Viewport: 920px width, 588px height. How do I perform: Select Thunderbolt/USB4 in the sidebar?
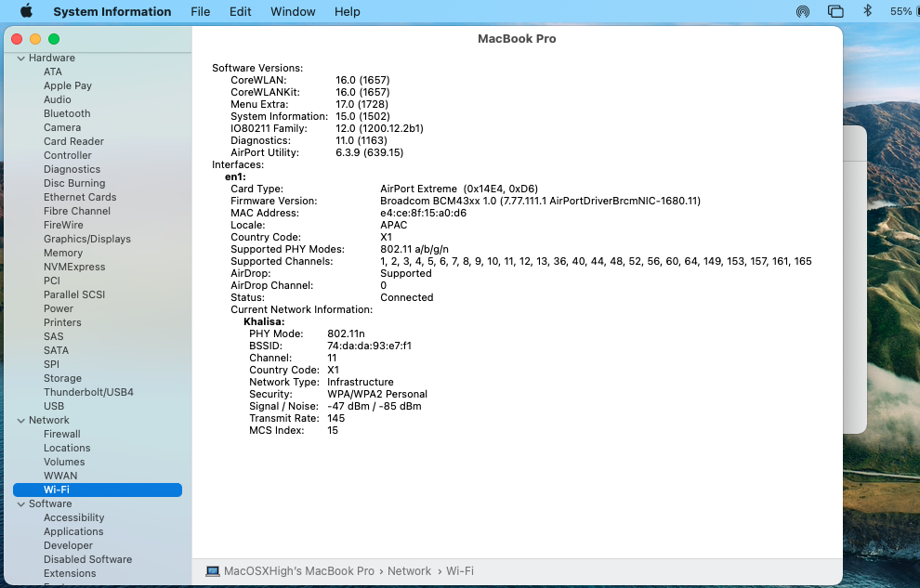point(88,393)
